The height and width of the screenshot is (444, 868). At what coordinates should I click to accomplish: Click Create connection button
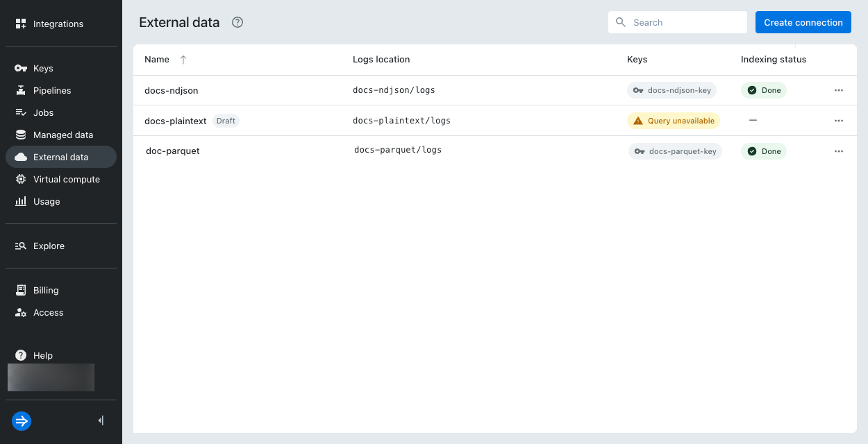pos(803,22)
